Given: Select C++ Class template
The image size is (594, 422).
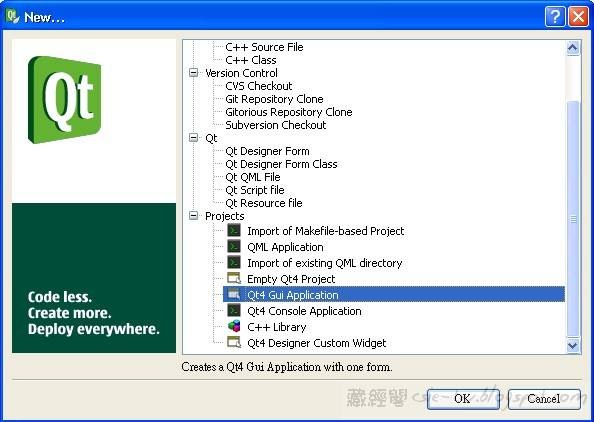Looking at the screenshot, I should 250,60.
